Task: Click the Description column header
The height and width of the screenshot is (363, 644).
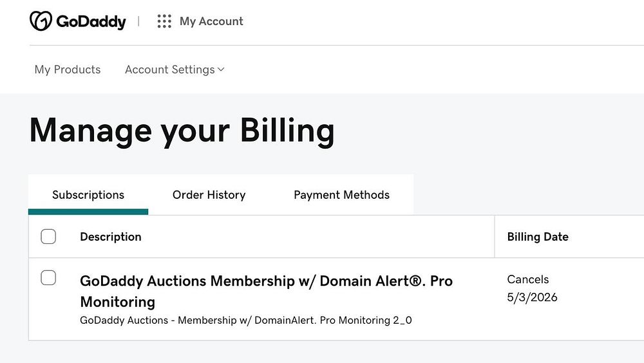Action: tap(111, 237)
